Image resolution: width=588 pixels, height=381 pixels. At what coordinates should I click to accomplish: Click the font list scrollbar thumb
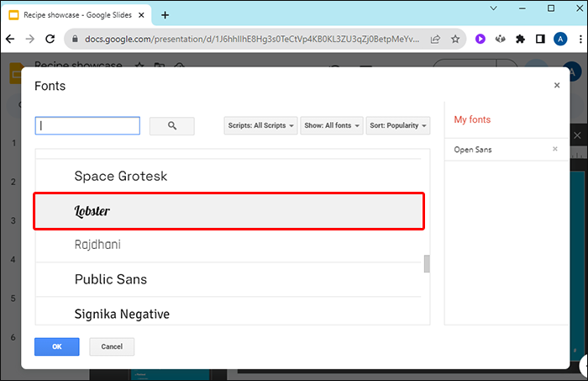click(x=426, y=264)
